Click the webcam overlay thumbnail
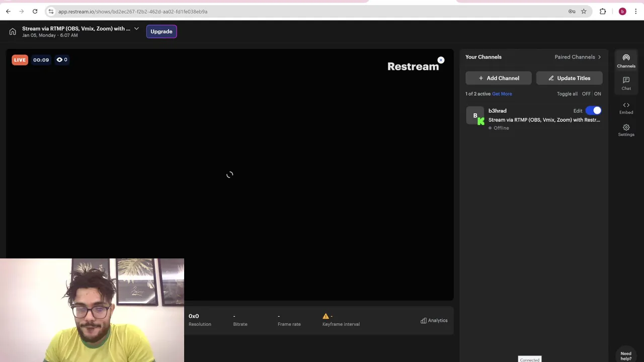644x362 pixels. (92, 310)
